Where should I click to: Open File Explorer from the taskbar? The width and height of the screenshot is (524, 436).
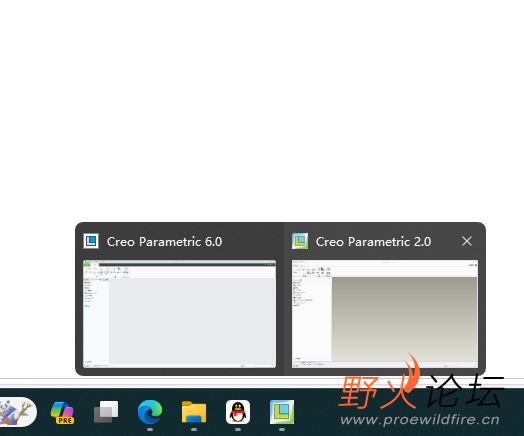(194, 412)
